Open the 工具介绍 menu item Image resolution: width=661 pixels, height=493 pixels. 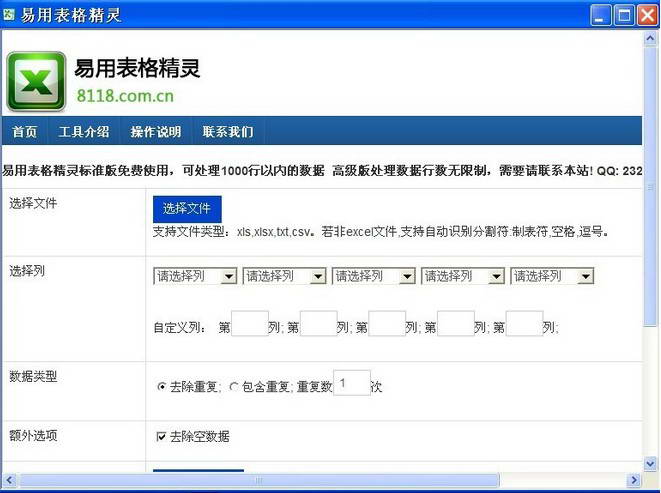(84, 132)
